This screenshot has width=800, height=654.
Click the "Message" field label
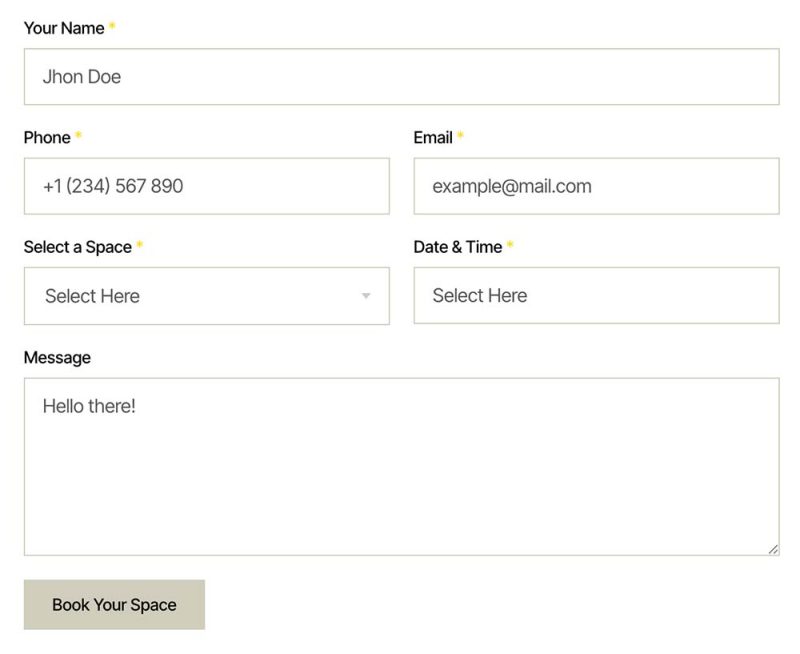pos(57,357)
